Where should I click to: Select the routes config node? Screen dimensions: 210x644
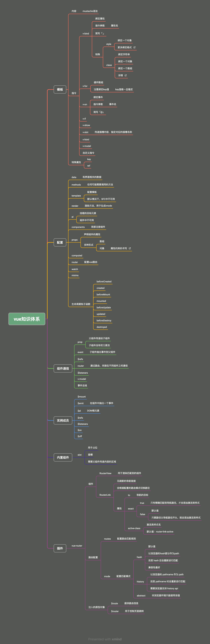pos(107,539)
